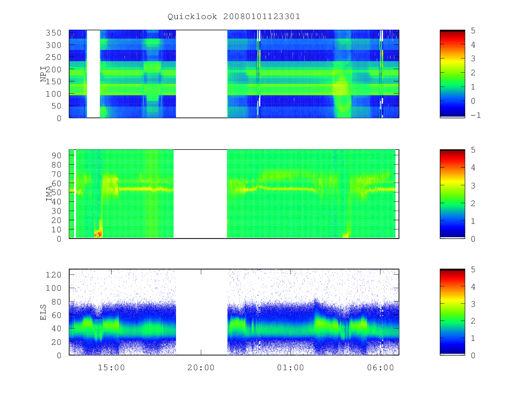Screen dimensions: 532x399
Task: Pick the yellow region of ELS colorbar
Action: click(x=452, y=304)
